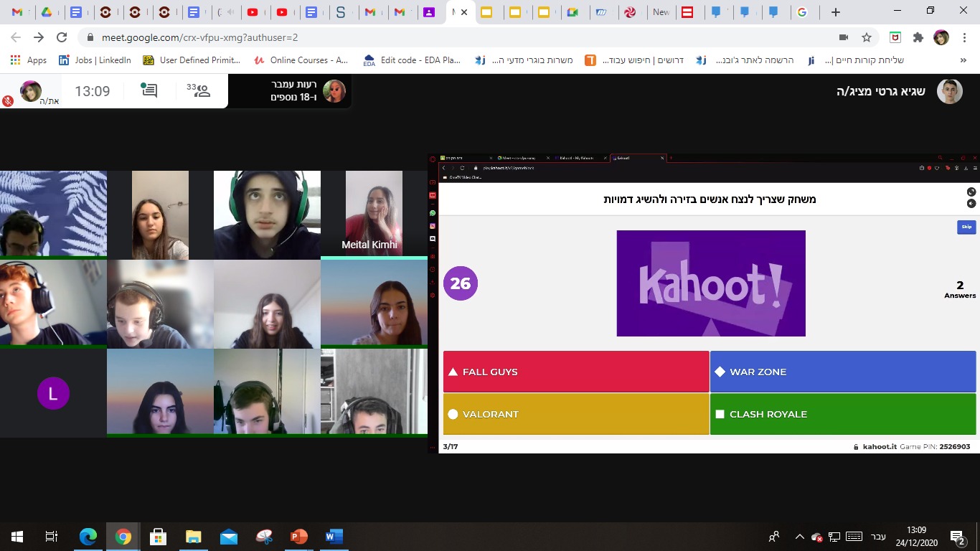980x551 pixels.
Task: Switch to the purple contacts tab
Action: (x=428, y=12)
